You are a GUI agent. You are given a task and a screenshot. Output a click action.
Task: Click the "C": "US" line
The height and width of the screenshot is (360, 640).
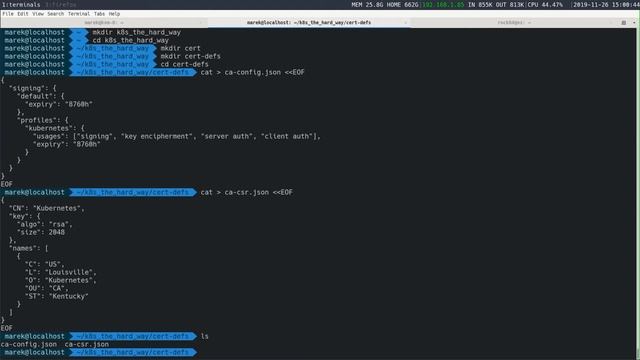point(44,264)
